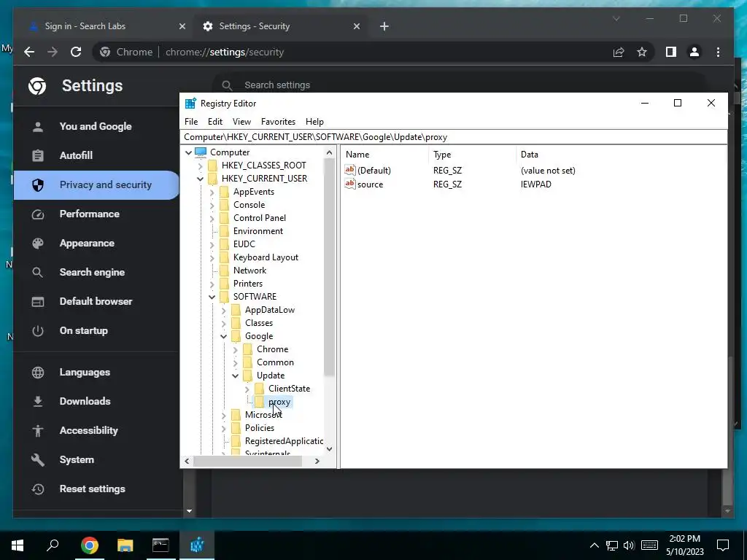The width and height of the screenshot is (747, 560).
Task: Expand the ClientState key
Action: coord(247,389)
